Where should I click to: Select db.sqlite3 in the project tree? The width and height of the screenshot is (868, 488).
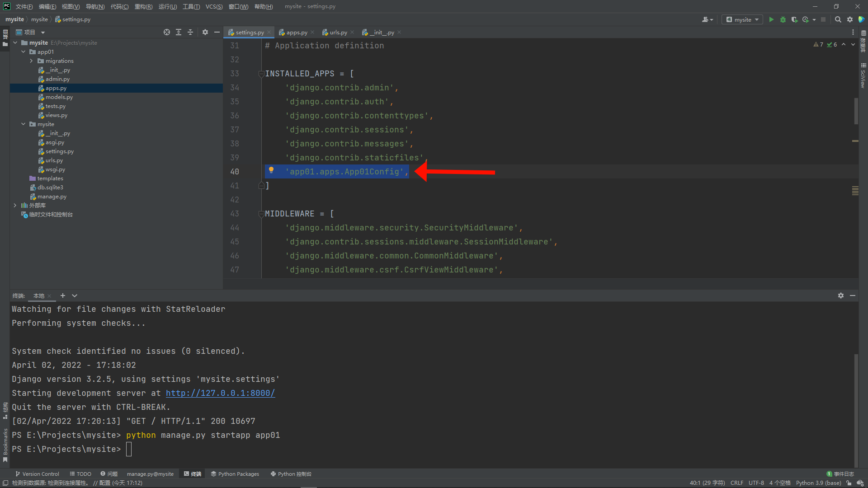coord(50,188)
